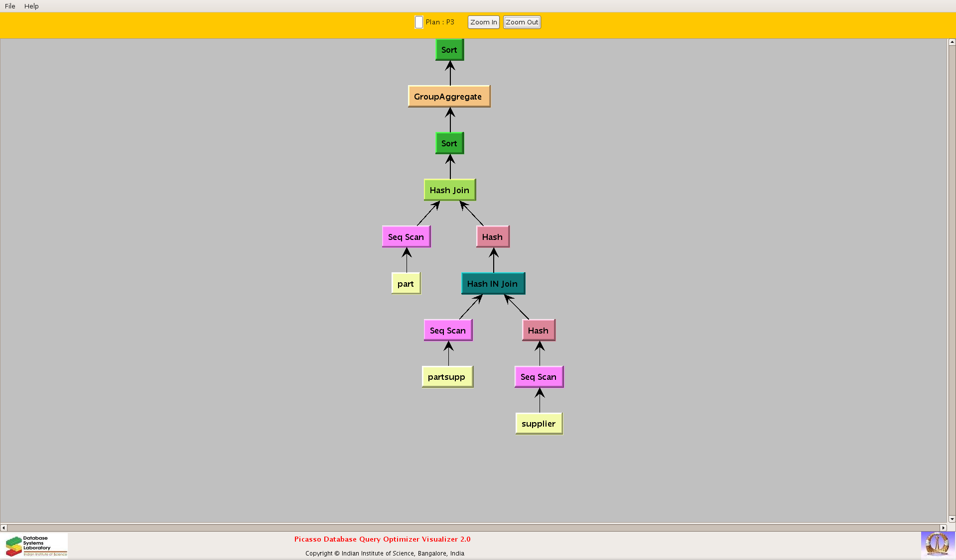Toggle the Plan P3 checkbox

pyautogui.click(x=419, y=22)
